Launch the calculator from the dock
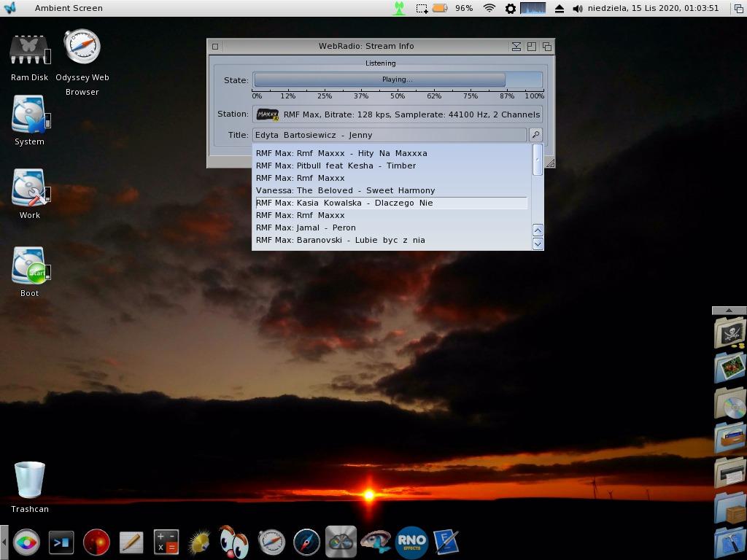Image resolution: width=747 pixels, height=560 pixels. (166, 542)
